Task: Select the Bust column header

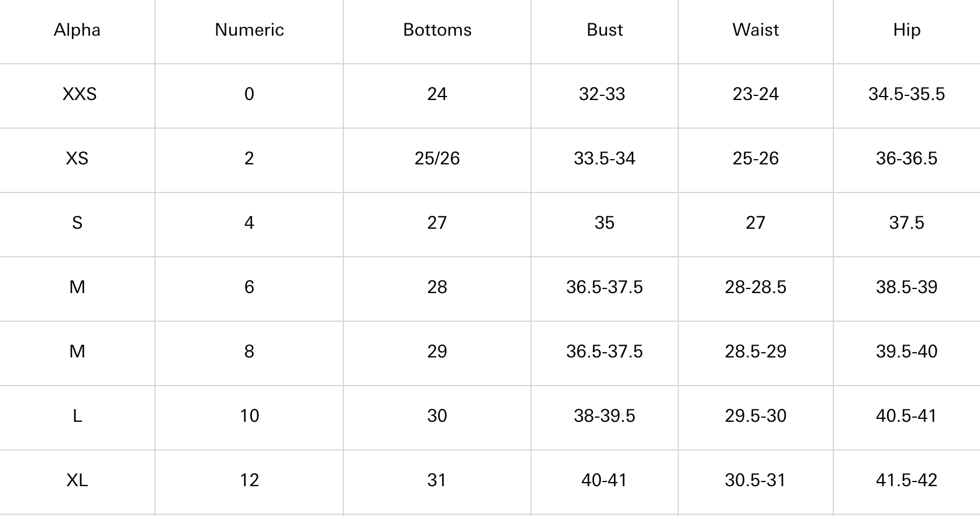Action: (x=605, y=30)
